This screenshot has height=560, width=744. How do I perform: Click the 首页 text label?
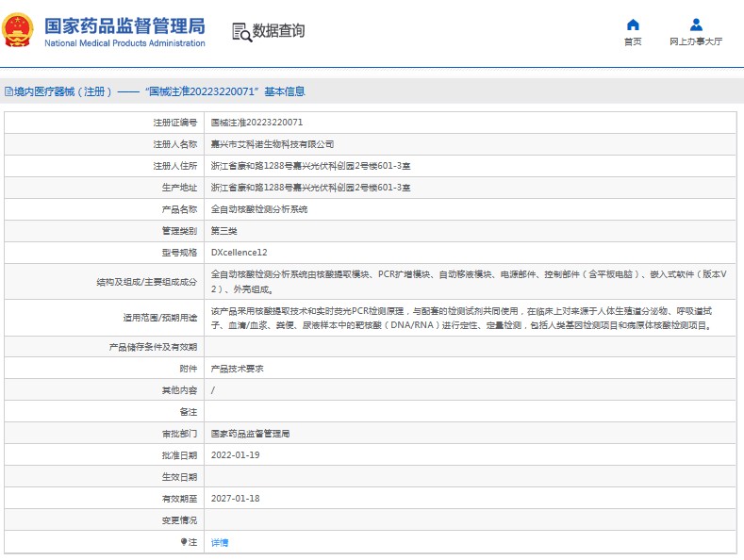click(633, 41)
